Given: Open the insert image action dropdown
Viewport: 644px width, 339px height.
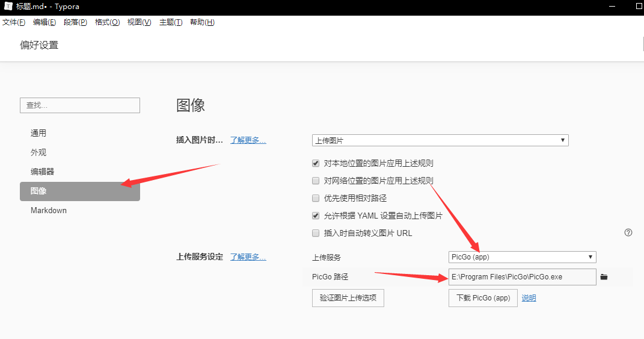Looking at the screenshot, I should tap(440, 140).
